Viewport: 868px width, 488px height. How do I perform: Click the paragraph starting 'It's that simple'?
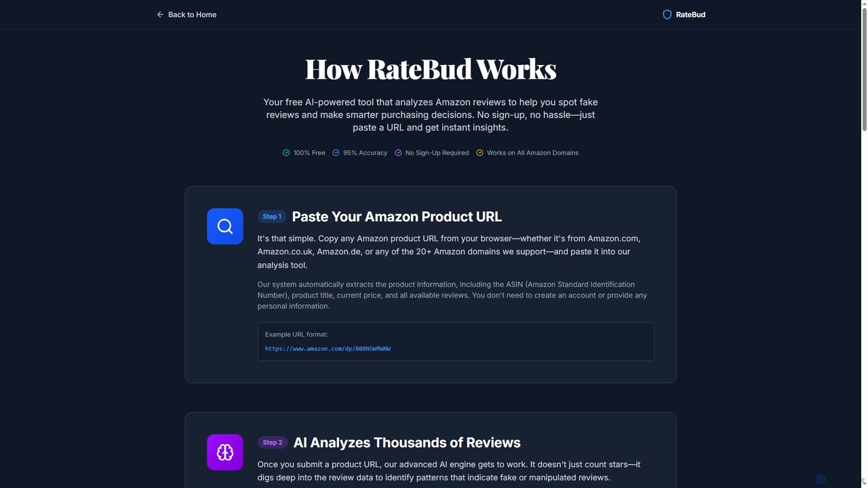(449, 251)
